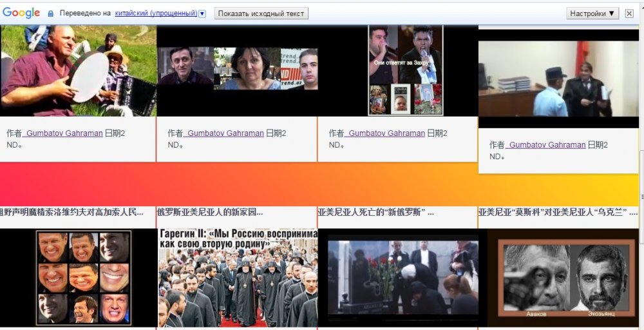Screen dimensions: 644x330
Task: Open the Аваков and Экозьянц portraits thumbnail
Action: (559, 278)
